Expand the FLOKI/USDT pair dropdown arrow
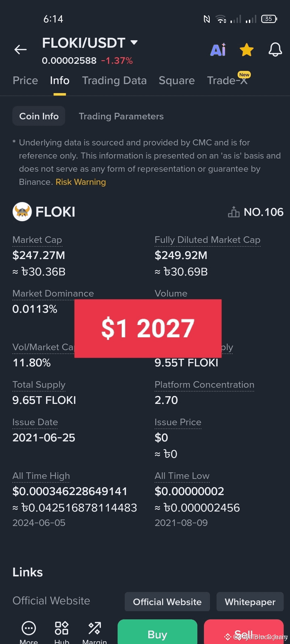Viewport: 290px width, 644px height. 134,42
